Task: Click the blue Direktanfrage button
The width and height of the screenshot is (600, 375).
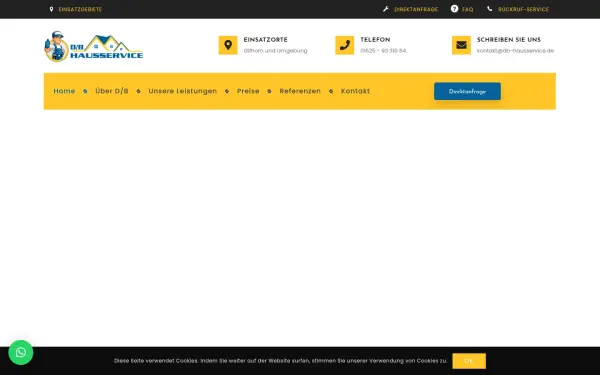Action: 467,91
